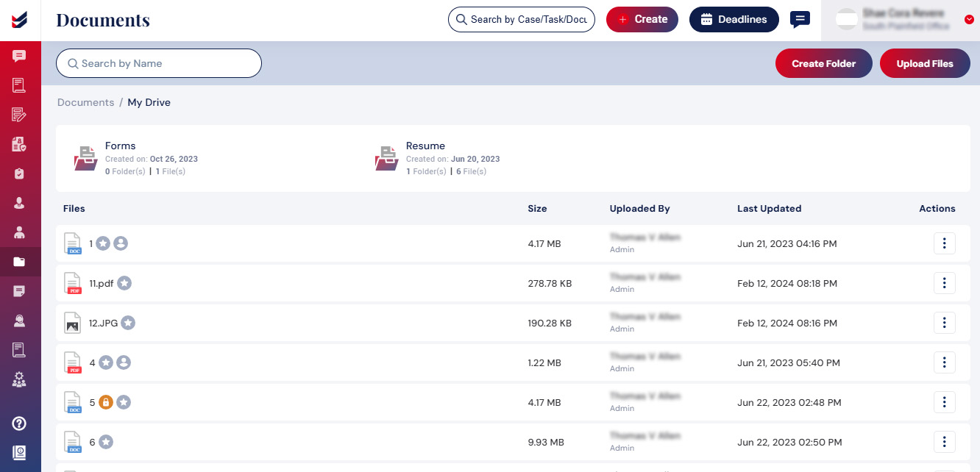Focus the Search by Name field
980x472 pixels.
(x=159, y=63)
